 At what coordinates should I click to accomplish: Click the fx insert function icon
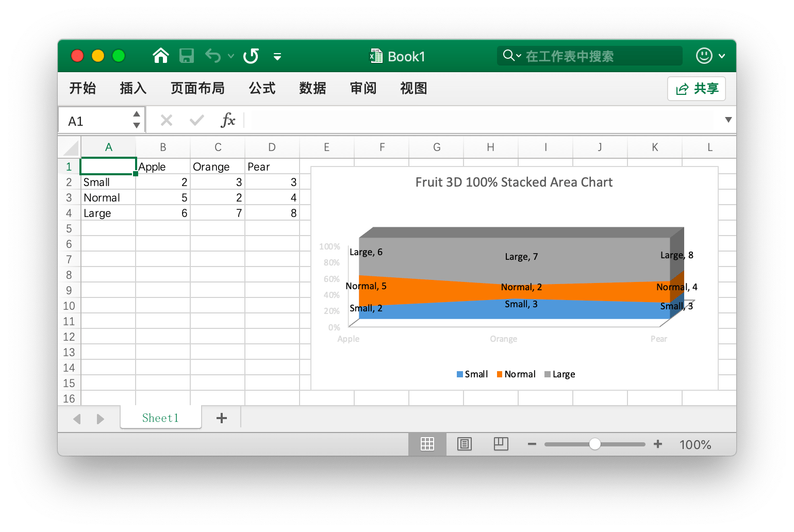tap(227, 120)
